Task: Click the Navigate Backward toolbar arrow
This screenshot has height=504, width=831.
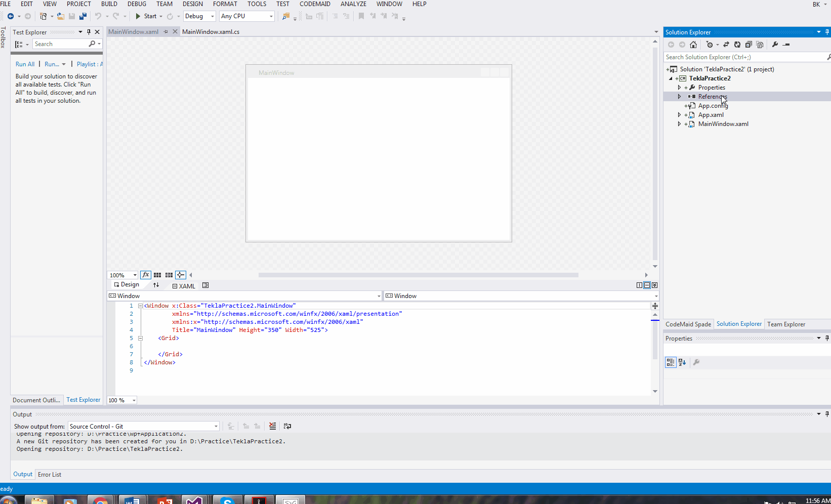Action: (10, 16)
